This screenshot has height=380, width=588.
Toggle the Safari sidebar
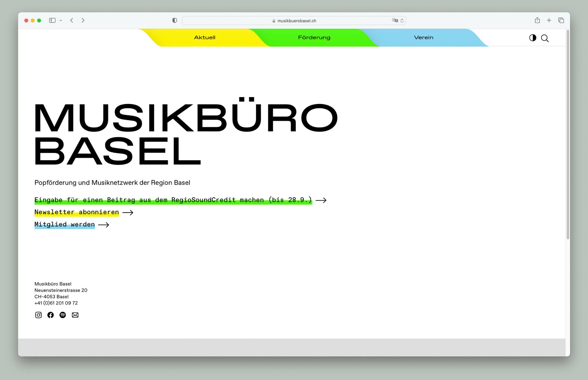click(52, 20)
